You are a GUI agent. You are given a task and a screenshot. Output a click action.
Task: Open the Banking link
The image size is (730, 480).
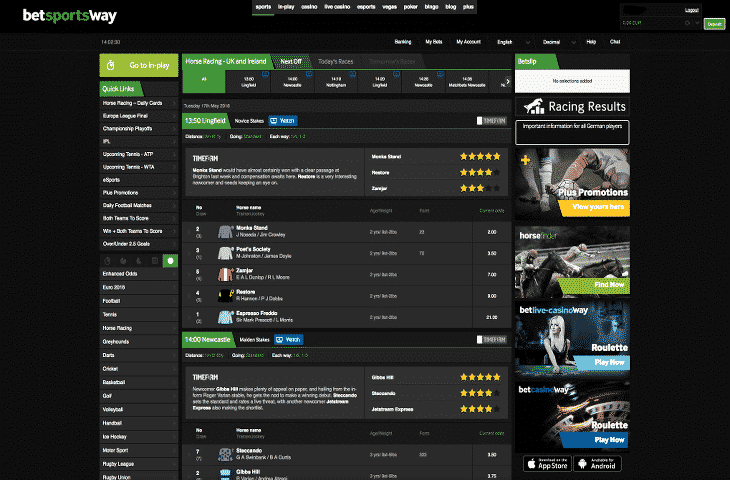click(x=403, y=42)
